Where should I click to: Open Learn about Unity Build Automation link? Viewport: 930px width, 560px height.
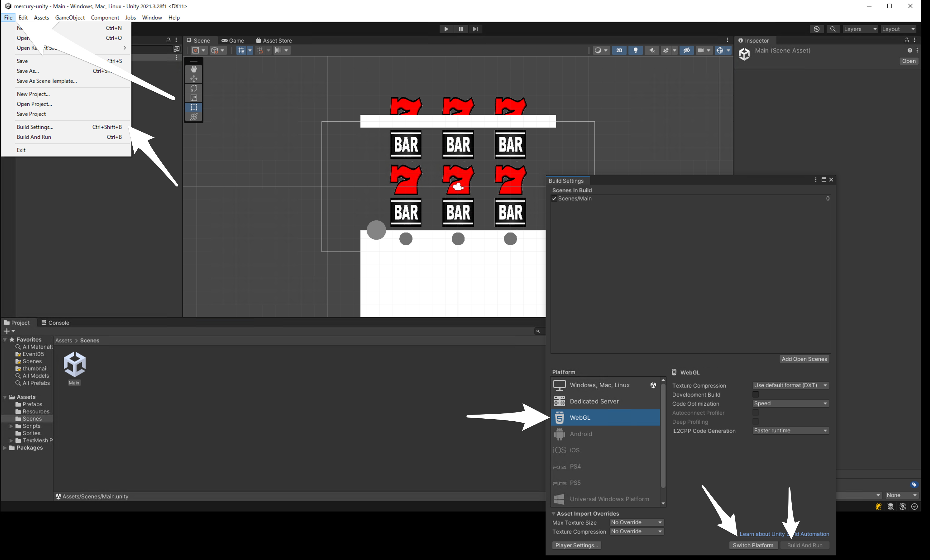coord(762,534)
